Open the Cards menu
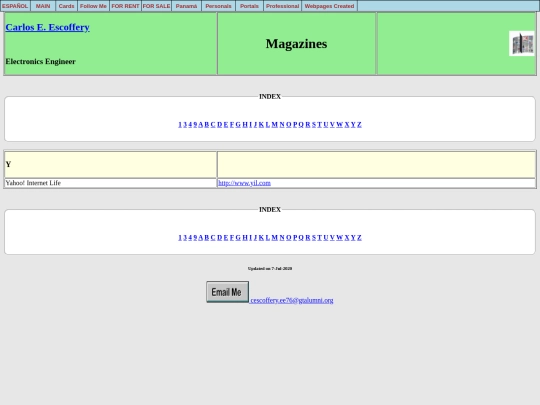Image resolution: width=540 pixels, height=405 pixels. click(66, 6)
